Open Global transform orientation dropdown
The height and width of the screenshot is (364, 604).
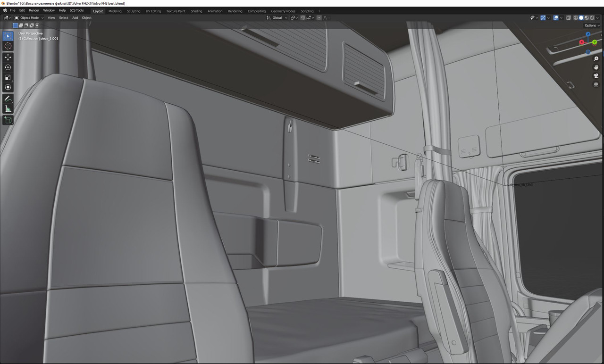coord(277,18)
